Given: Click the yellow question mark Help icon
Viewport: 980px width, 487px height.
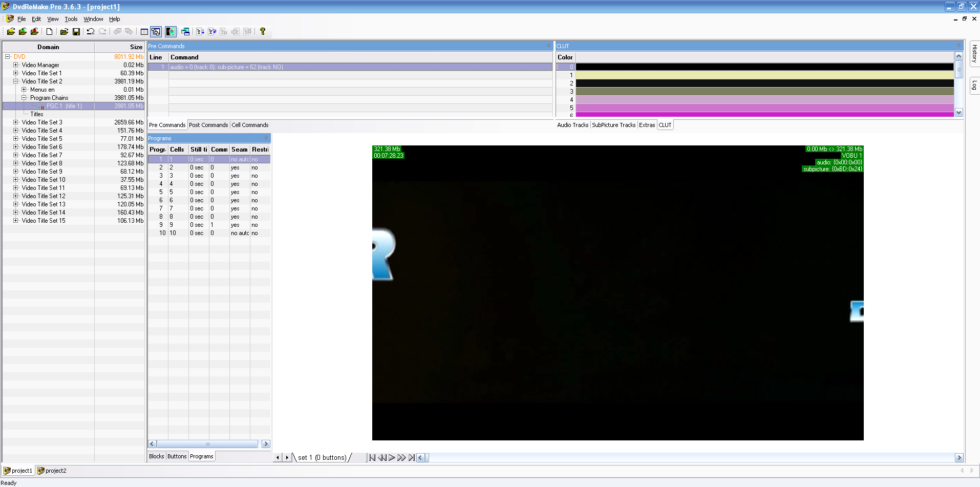Looking at the screenshot, I should point(263,32).
